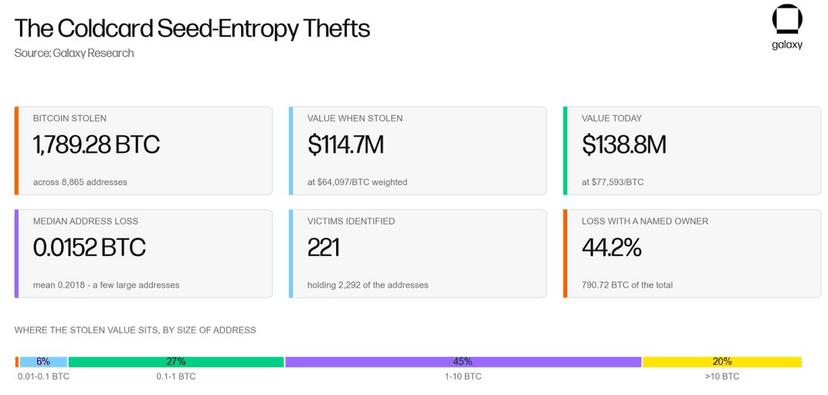Click the 44.2% percentage figure

tap(611, 247)
